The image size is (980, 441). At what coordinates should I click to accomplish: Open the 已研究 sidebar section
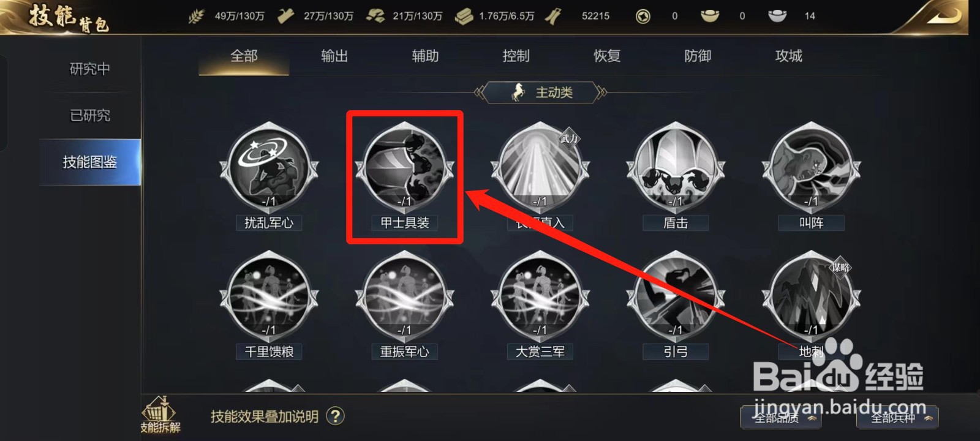pyautogui.click(x=90, y=115)
